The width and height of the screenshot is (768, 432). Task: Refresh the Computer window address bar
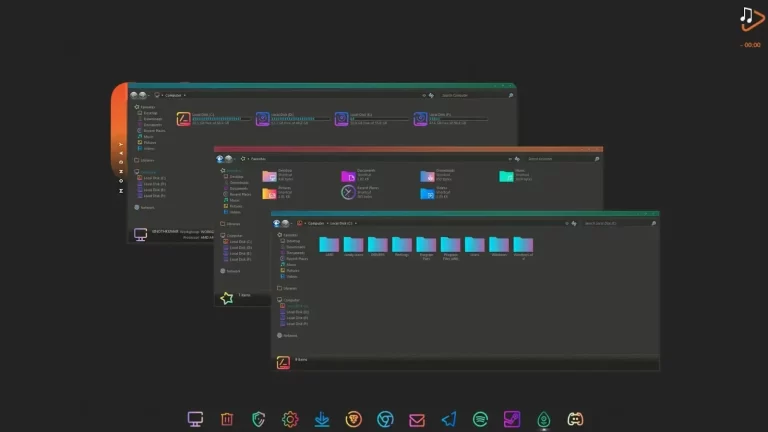(431, 96)
